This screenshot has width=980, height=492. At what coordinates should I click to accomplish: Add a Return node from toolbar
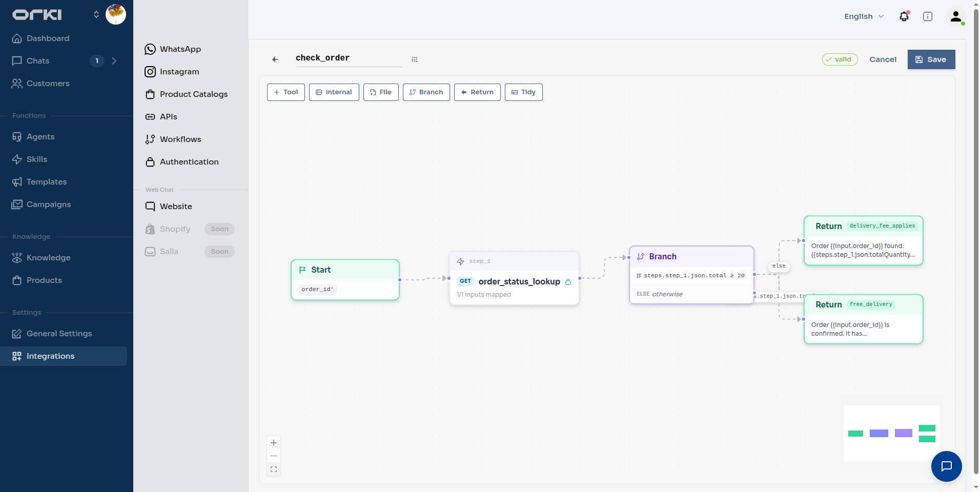pos(477,92)
